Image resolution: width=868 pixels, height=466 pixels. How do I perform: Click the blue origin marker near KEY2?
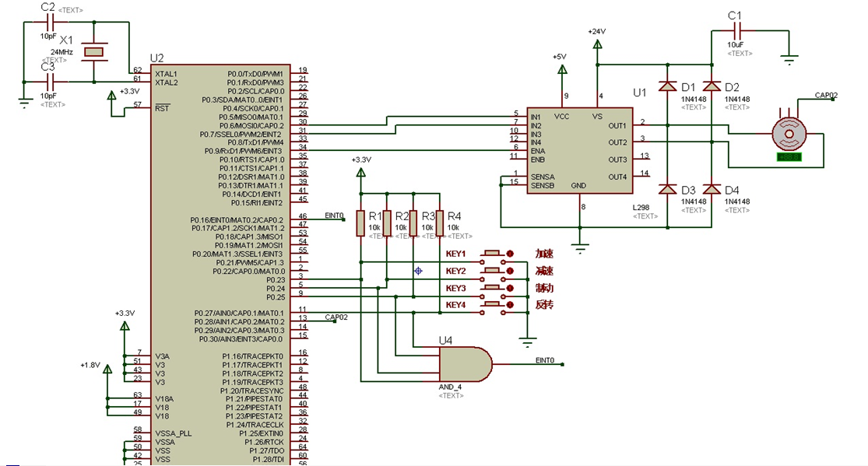coord(419,272)
